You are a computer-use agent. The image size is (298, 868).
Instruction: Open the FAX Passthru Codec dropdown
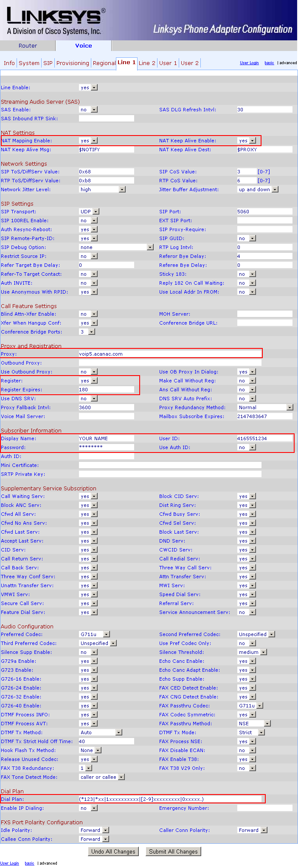point(250,706)
